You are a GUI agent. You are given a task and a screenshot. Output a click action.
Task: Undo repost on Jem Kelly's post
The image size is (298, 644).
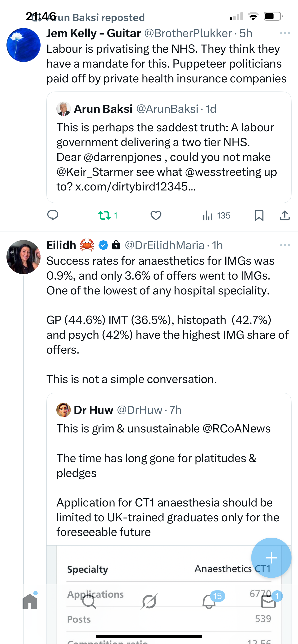click(104, 215)
